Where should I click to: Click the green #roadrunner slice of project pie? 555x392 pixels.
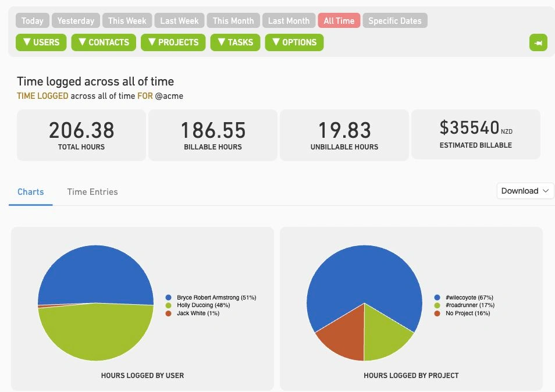(384, 338)
